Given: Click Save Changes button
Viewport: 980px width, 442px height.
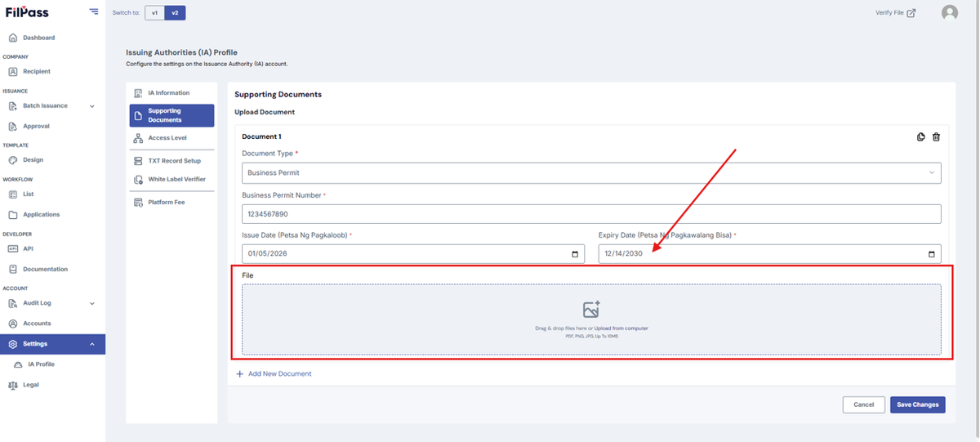Looking at the screenshot, I should pyautogui.click(x=918, y=404).
